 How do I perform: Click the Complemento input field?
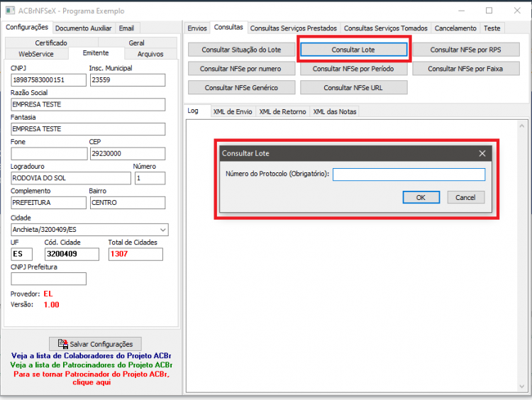click(48, 203)
